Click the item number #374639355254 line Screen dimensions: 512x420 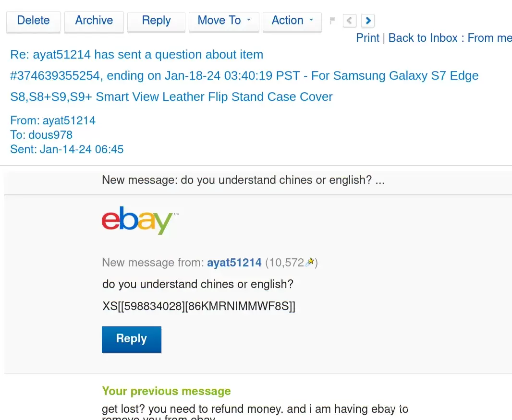(x=244, y=76)
